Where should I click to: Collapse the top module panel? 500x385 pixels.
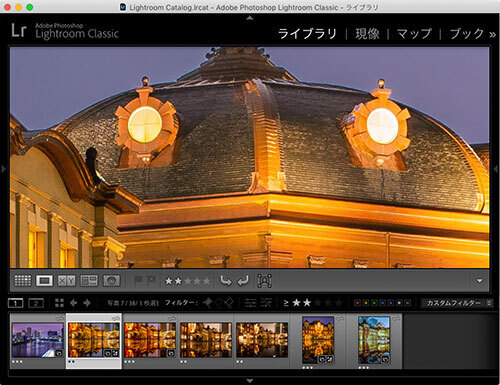pos(250,18)
